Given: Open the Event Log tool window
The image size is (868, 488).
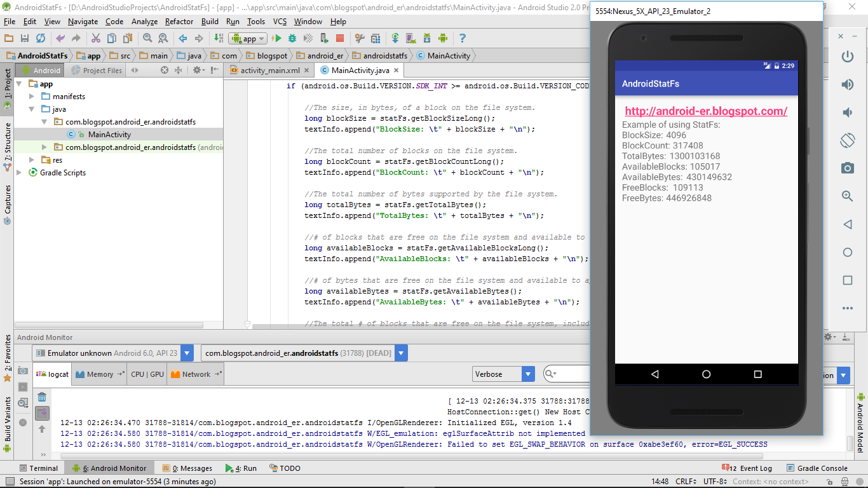Looking at the screenshot, I should tap(747, 468).
